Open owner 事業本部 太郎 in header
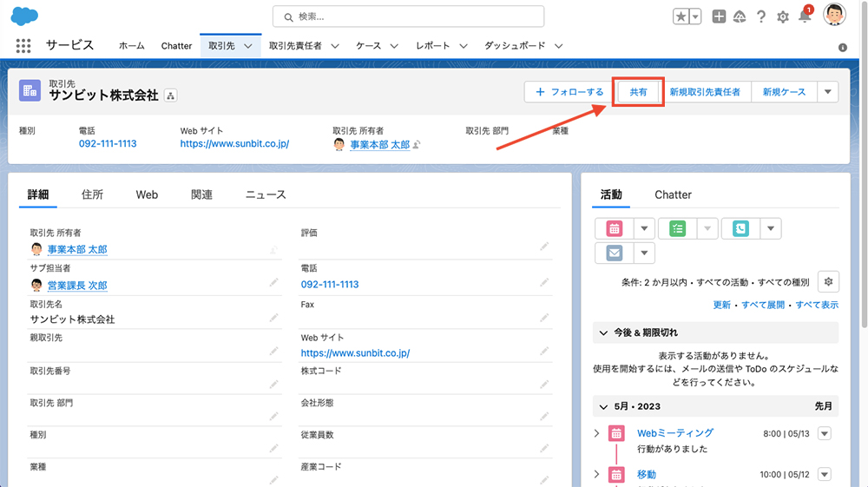The height and width of the screenshot is (487, 868). 380,144
